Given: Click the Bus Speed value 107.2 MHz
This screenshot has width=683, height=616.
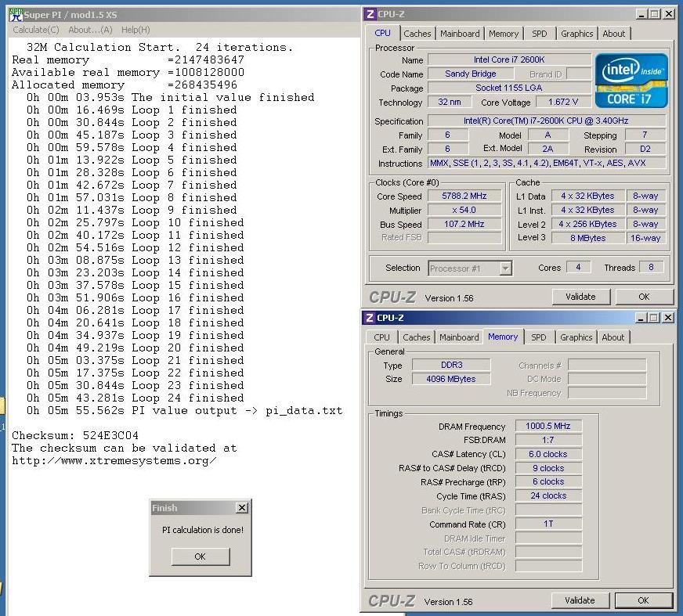Looking at the screenshot, I should point(464,224).
